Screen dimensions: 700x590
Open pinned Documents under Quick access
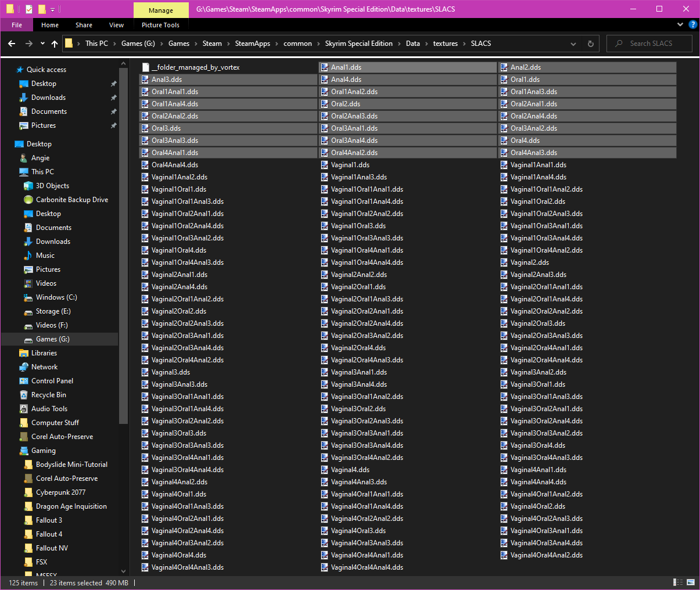pos(49,111)
